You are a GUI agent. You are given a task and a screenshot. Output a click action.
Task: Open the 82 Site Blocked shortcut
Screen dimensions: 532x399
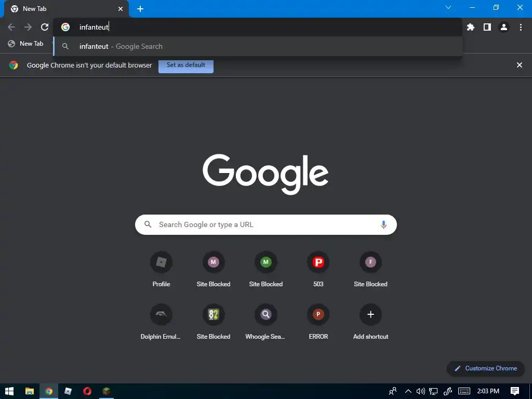click(214, 322)
